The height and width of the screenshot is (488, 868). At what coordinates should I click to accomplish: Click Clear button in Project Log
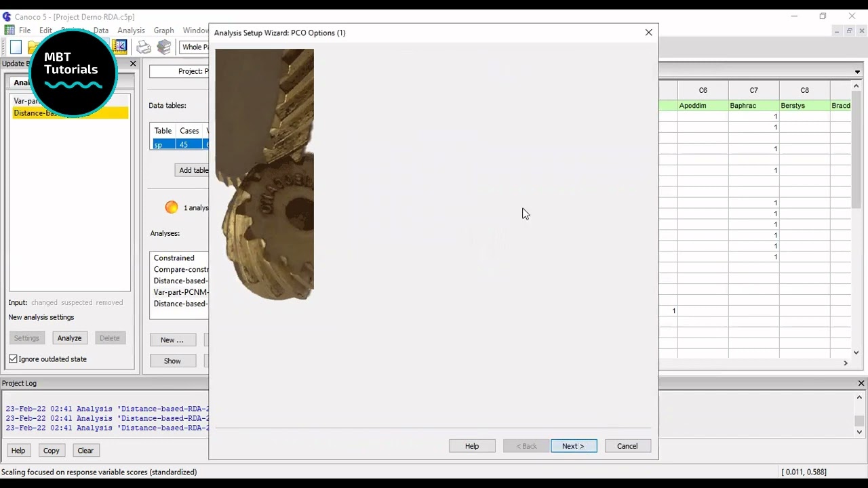click(85, 451)
